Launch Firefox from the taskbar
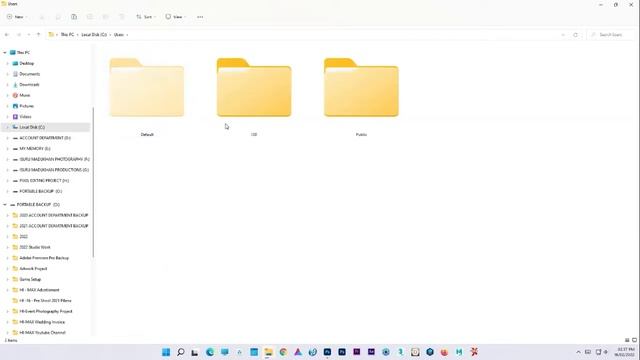Viewport: 640px width, 360px height. pos(444,352)
